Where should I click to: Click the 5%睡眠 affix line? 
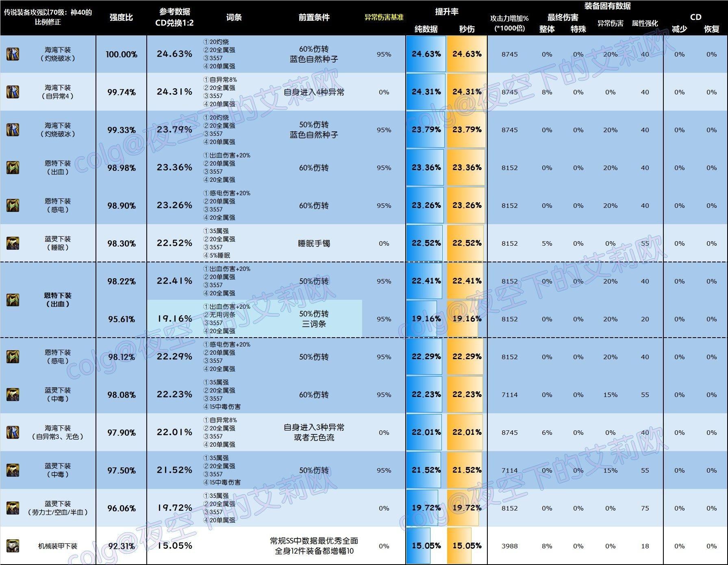click(217, 255)
